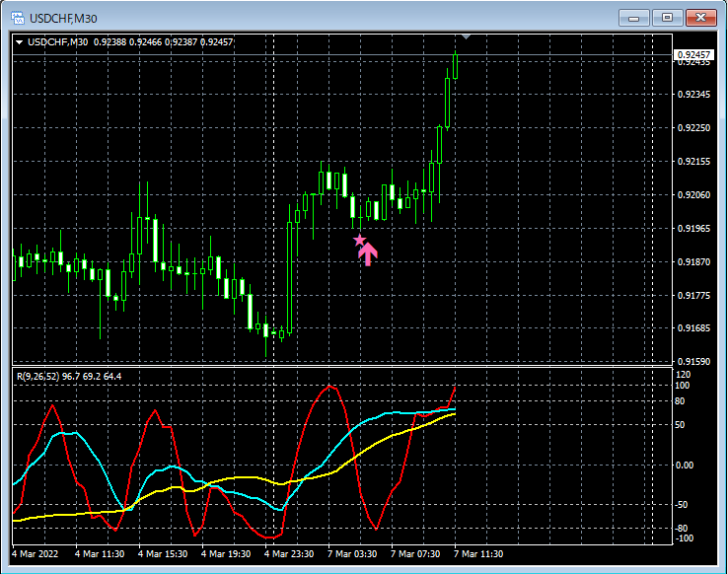Click the 4 Mar 11:30 time label
Image resolution: width=728 pixels, height=574 pixels.
click(100, 554)
